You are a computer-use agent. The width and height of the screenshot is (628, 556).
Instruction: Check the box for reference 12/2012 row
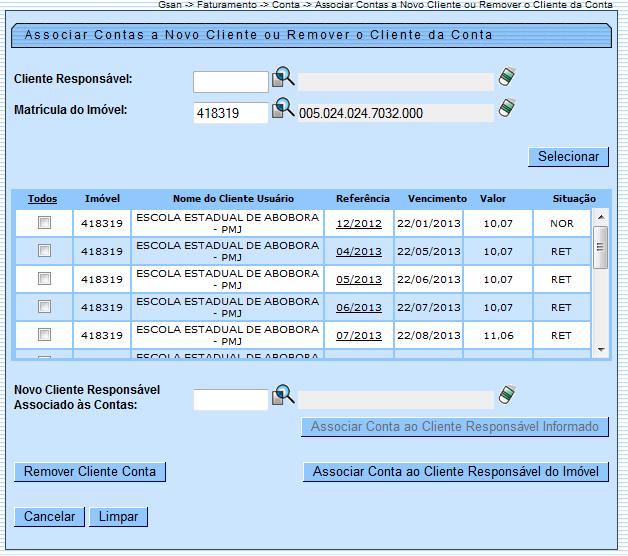44,223
